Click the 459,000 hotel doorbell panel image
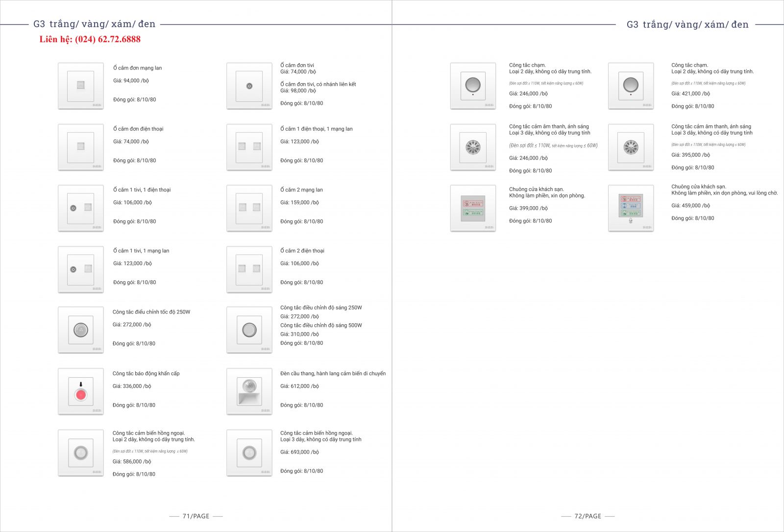 click(x=631, y=208)
